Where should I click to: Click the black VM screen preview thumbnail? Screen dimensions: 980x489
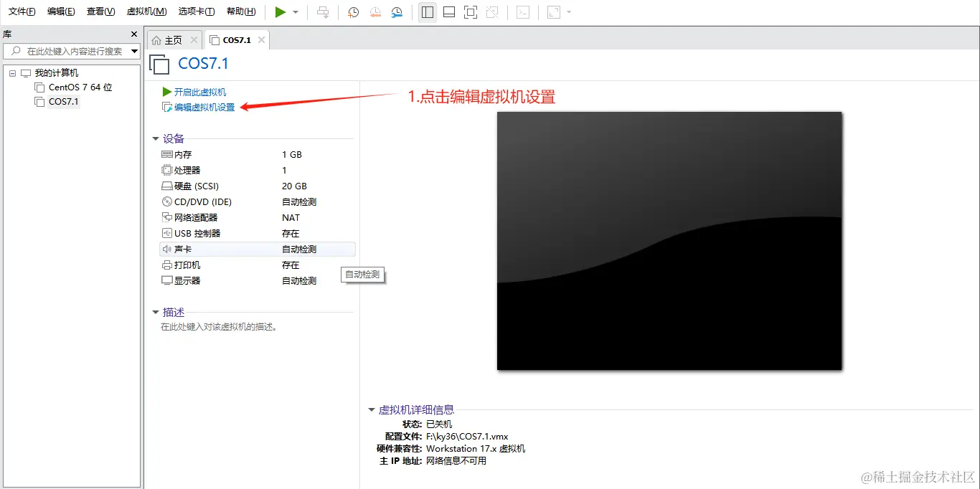(x=669, y=241)
